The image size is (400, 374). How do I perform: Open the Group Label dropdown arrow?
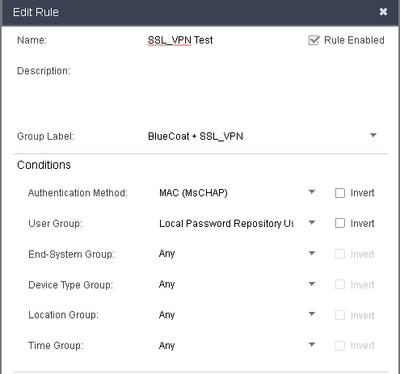[x=373, y=135]
